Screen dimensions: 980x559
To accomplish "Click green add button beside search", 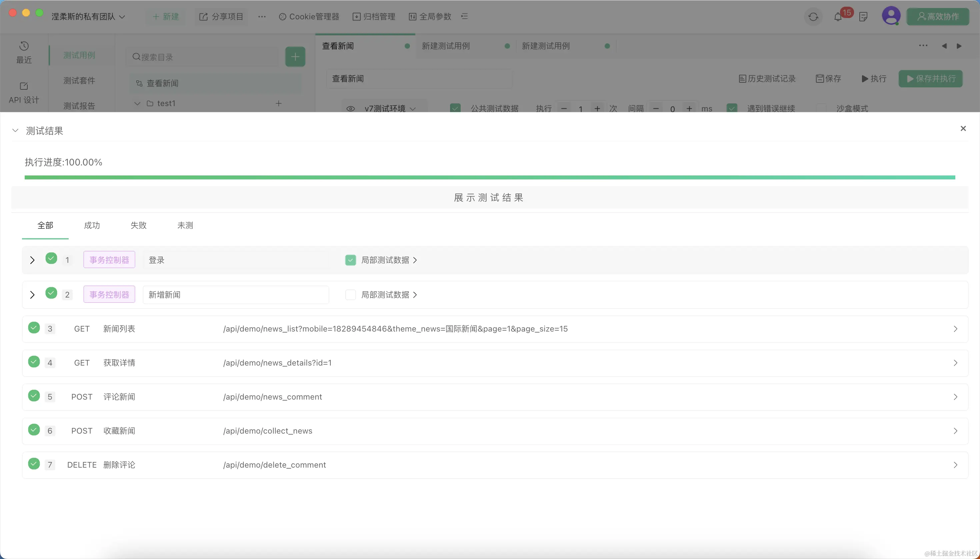I will [x=295, y=57].
